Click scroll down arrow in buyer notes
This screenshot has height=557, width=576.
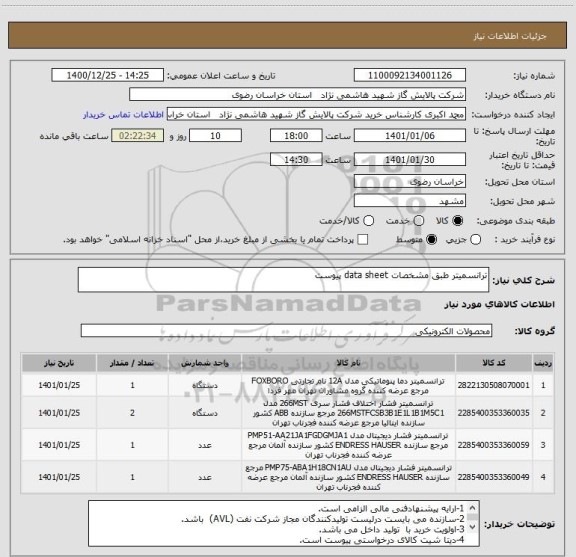pos(472,527)
